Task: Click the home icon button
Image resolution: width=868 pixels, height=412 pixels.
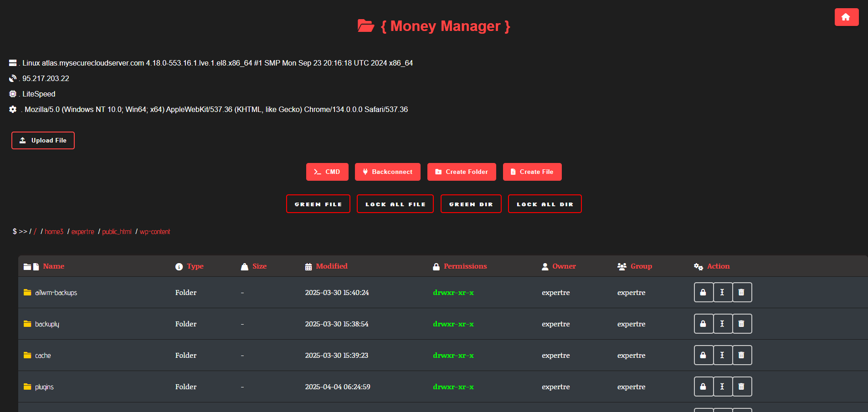Action: [846, 17]
